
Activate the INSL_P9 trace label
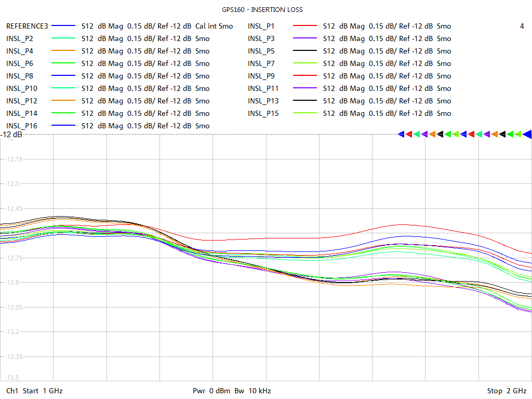(x=261, y=76)
